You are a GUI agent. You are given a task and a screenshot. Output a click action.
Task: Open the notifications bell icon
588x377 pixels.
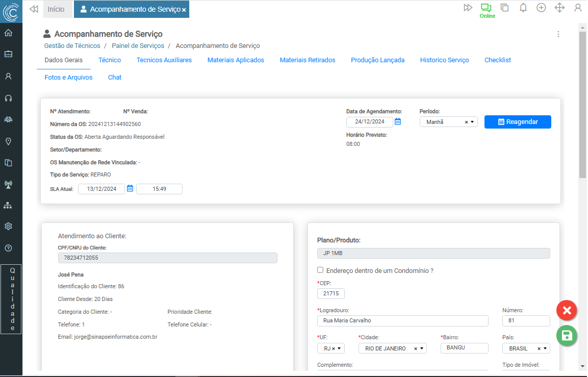click(x=523, y=8)
